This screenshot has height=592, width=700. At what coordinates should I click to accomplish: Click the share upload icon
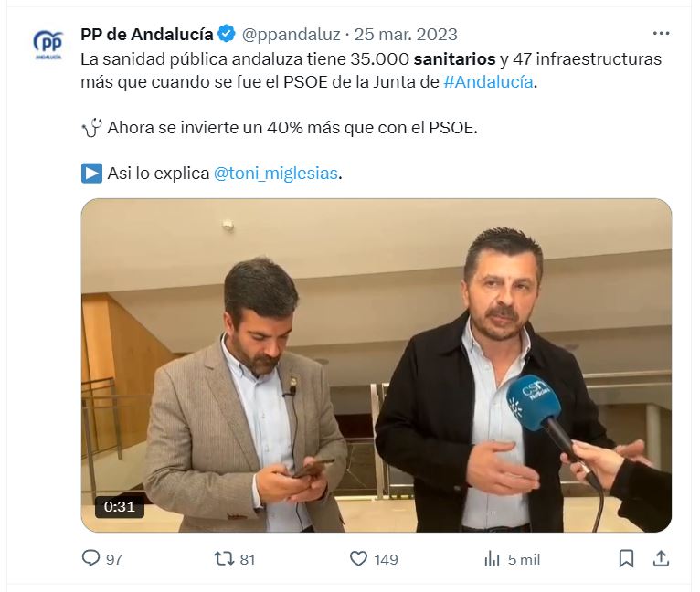pos(661,558)
